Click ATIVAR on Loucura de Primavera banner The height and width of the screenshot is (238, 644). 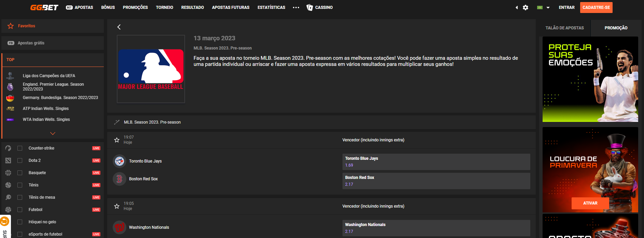tap(590, 203)
